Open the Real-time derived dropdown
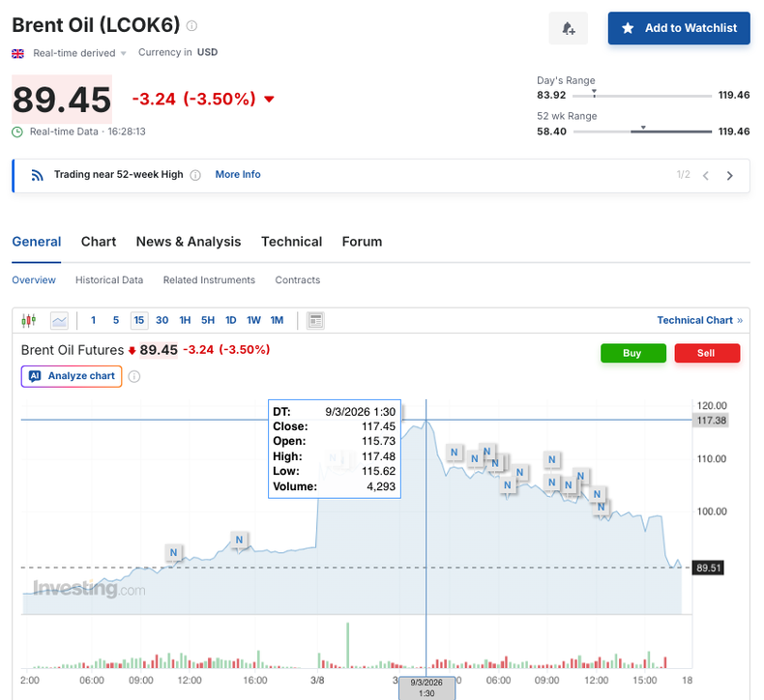Screen dimensions: 764x700 [x=79, y=53]
